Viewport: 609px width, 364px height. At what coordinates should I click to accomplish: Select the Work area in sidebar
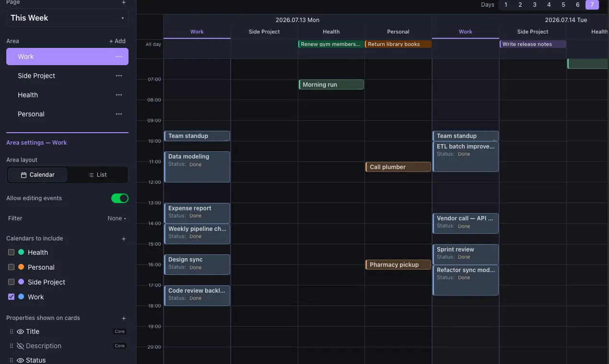67,57
